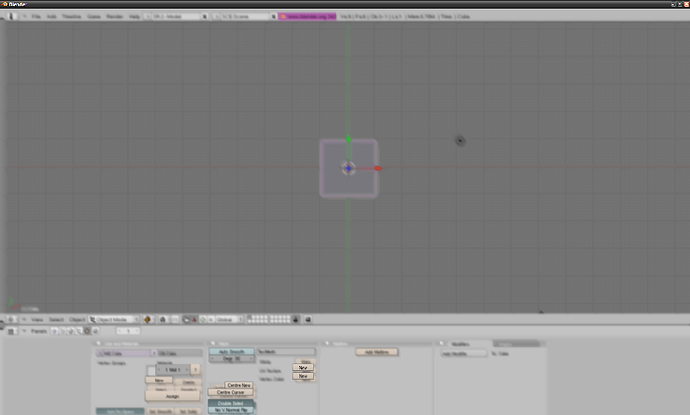690x415 pixels.
Task: Open the Object menu in 3D header
Action: point(77,320)
